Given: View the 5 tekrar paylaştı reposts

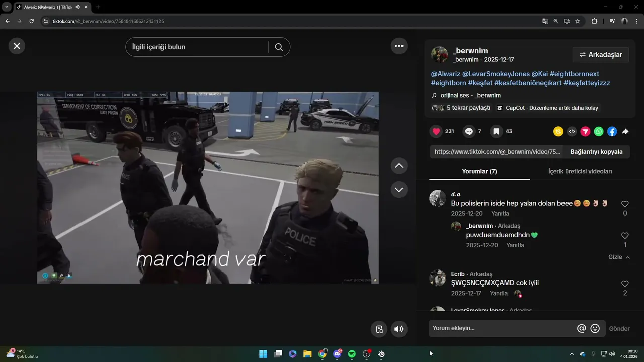Looking at the screenshot, I should [x=460, y=108].
